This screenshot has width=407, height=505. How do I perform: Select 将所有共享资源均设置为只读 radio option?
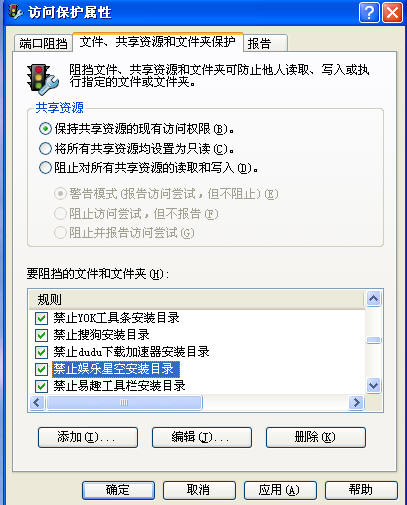pyautogui.click(x=45, y=148)
